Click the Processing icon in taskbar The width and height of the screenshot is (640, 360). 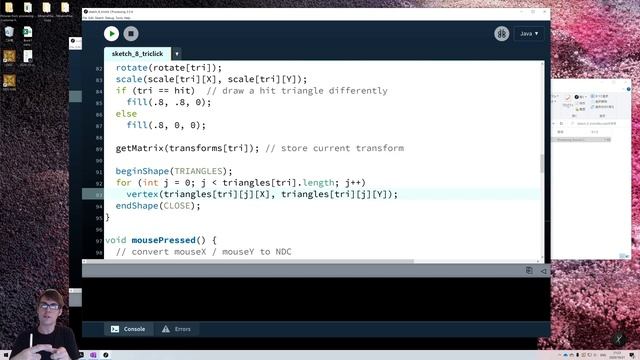[106, 355]
